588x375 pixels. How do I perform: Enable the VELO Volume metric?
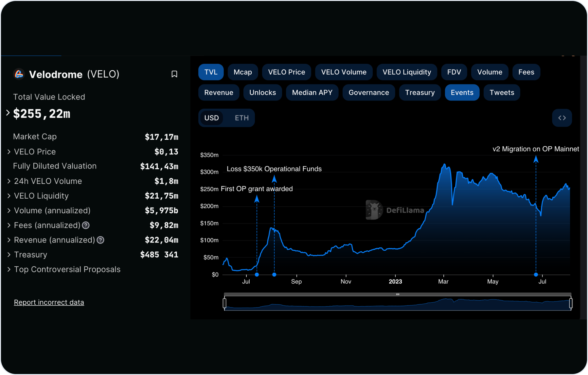pos(344,72)
